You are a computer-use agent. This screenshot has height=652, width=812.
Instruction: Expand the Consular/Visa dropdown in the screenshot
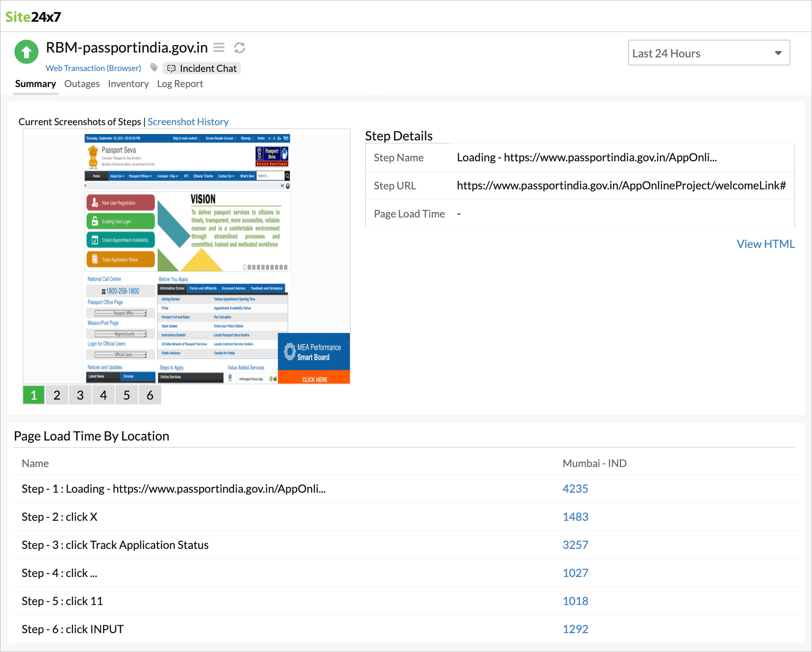point(168,176)
